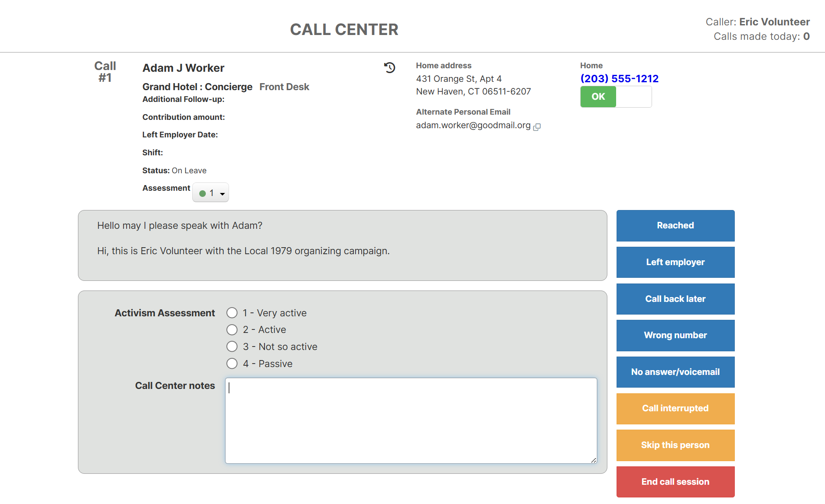Open the call history icon
Viewport: 825px width, 504px height.
389,68
